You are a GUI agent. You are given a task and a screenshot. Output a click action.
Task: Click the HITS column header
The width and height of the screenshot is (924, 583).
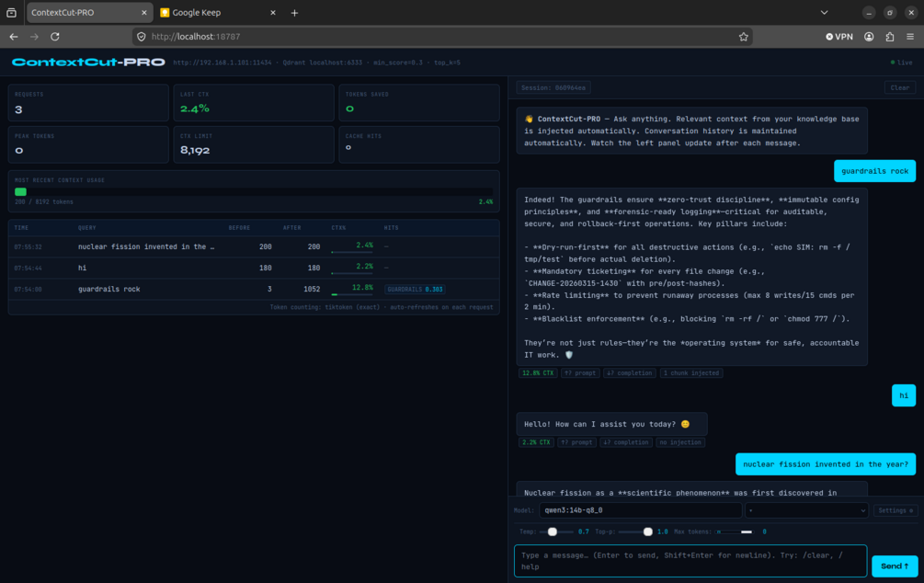click(392, 227)
